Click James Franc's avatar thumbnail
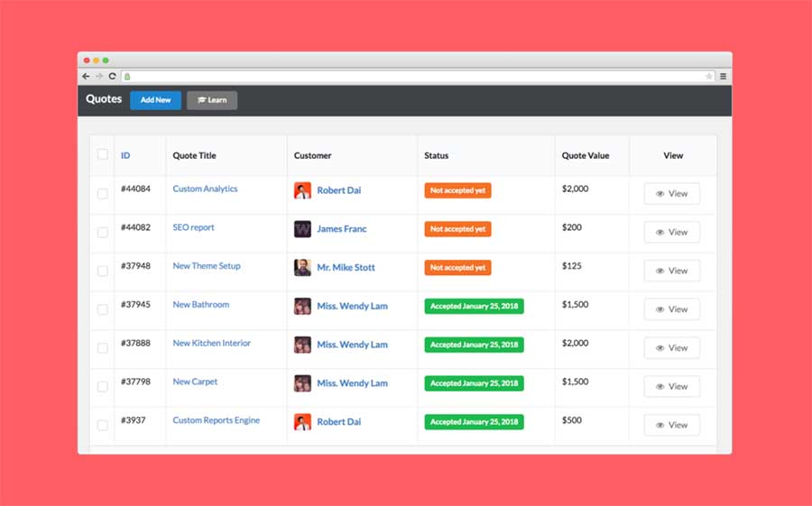The width and height of the screenshot is (812, 506). pos(302,229)
